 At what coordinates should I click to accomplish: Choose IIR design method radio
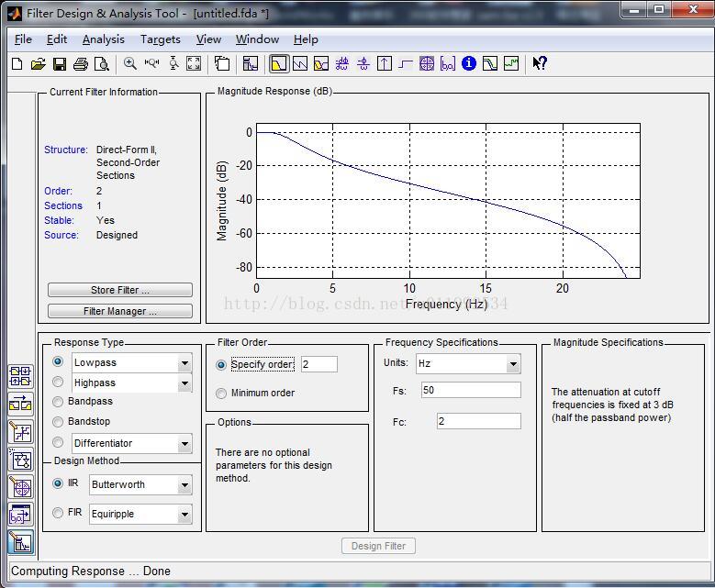[x=58, y=483]
